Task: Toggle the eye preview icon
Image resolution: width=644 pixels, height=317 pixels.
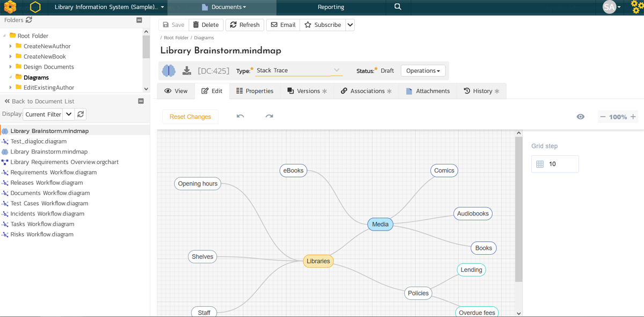Action: 581,117
